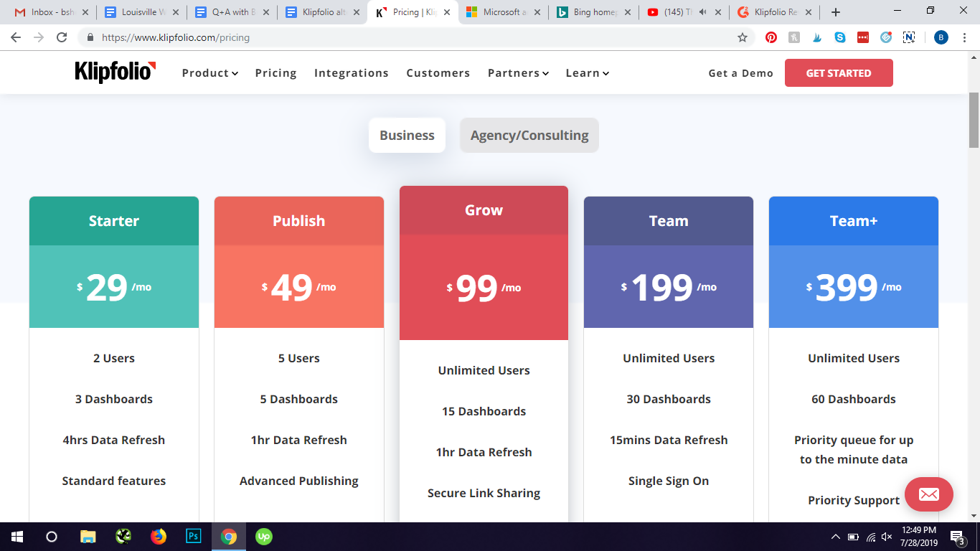Screen dimensions: 980x551
Task: Reload the Klipfolio pricing page
Action: coord(62,37)
